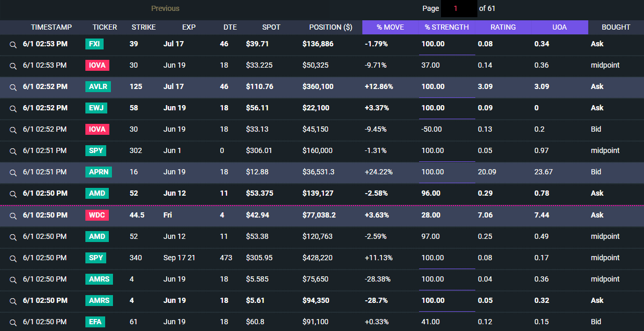Click the page number input field
The height and width of the screenshot is (331, 644).
pyautogui.click(x=459, y=8)
